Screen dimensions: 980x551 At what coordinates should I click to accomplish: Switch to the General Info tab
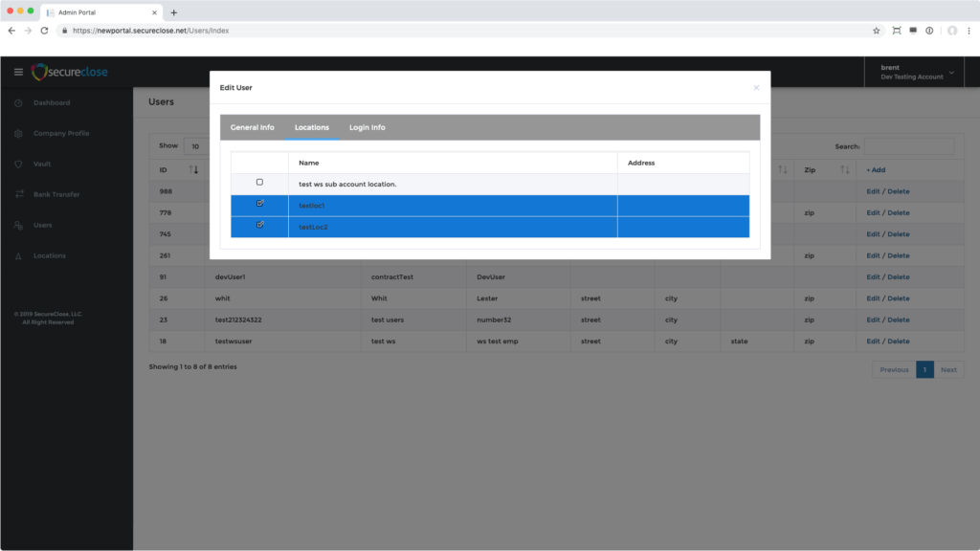point(252,127)
